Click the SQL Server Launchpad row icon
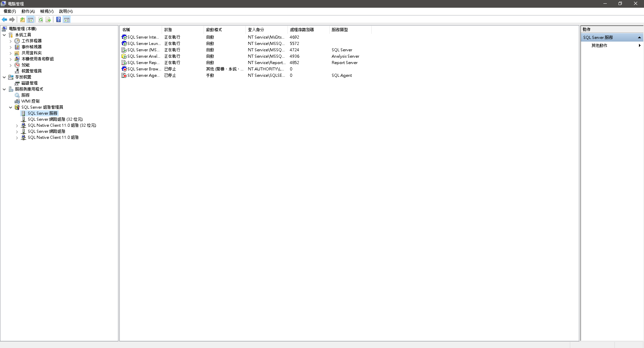The width and height of the screenshot is (644, 348). tap(124, 44)
